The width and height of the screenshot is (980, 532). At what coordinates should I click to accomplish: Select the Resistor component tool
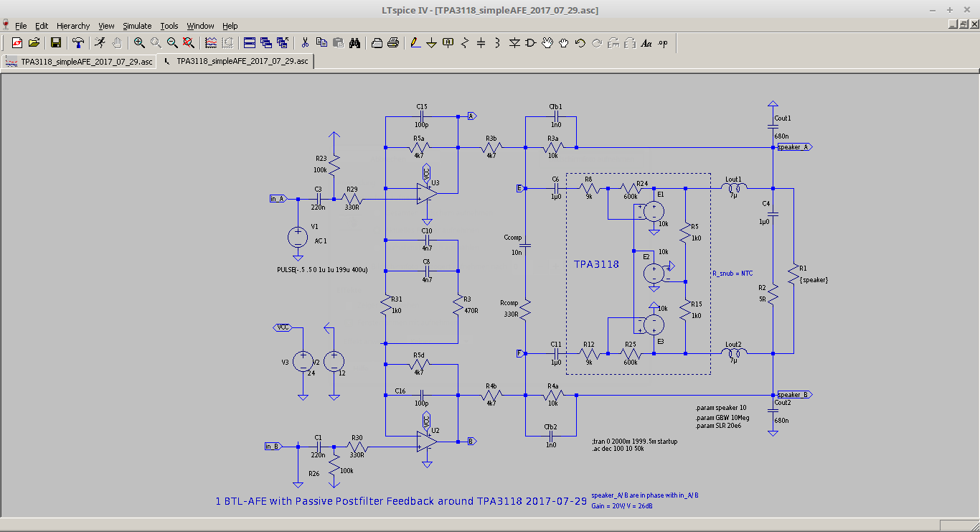[464, 43]
